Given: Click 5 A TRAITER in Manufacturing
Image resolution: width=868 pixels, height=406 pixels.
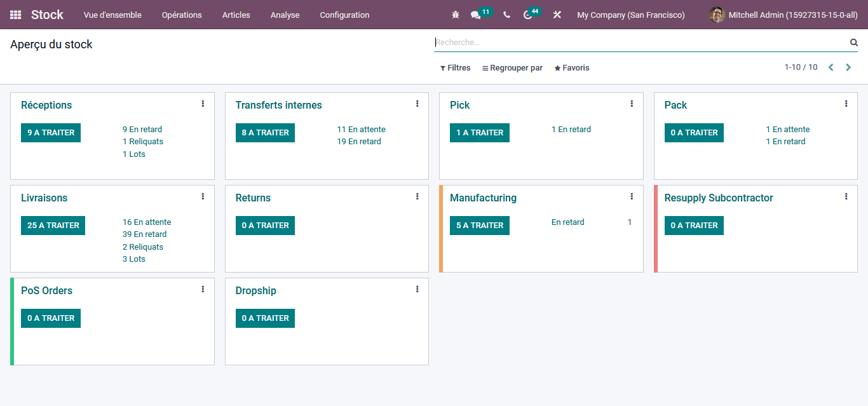Looking at the screenshot, I should pos(480,226).
